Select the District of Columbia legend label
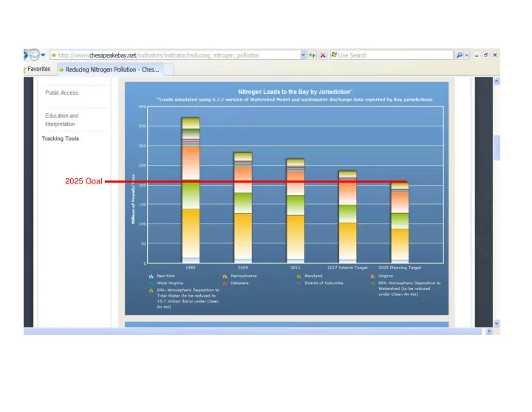This screenshot has height=412, width=532. [324, 283]
